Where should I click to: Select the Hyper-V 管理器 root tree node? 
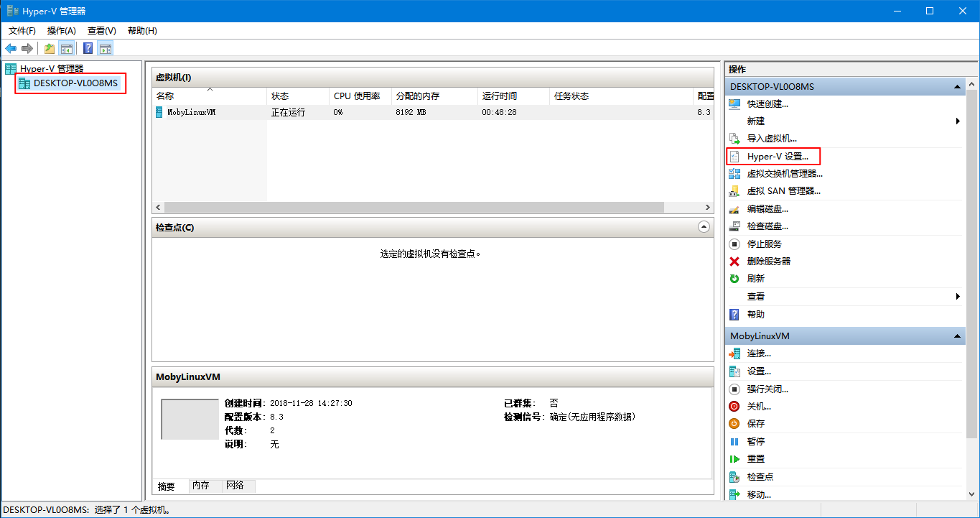pyautogui.click(x=52, y=68)
